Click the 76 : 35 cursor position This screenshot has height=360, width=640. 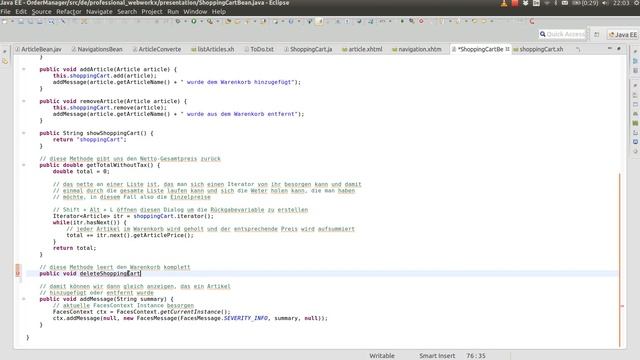[x=476, y=356]
